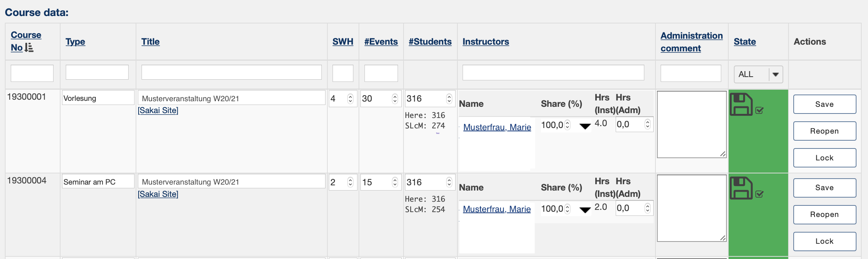Sort by Administration comment column header
The image size is (868, 259).
(x=692, y=42)
